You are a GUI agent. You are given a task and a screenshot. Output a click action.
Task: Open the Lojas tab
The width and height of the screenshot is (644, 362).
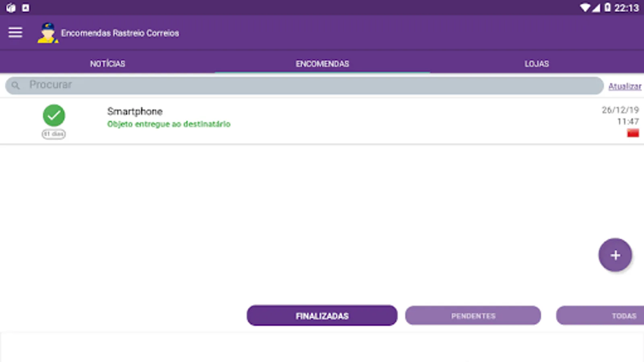537,64
